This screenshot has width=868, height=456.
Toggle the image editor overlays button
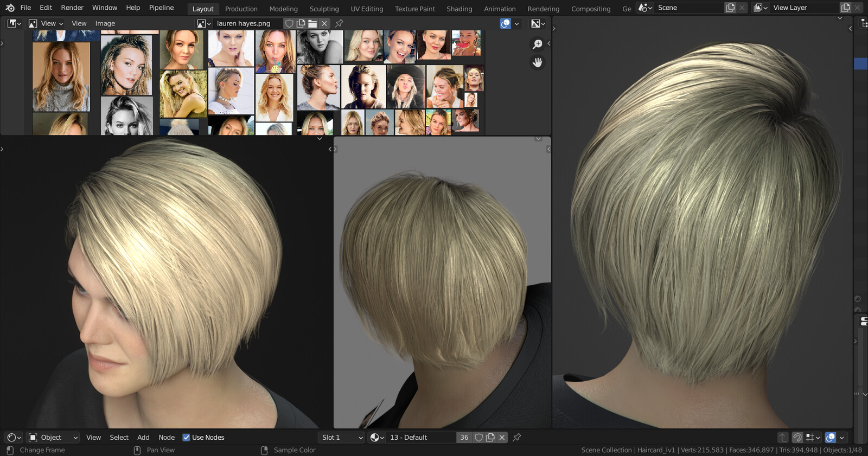pos(505,23)
